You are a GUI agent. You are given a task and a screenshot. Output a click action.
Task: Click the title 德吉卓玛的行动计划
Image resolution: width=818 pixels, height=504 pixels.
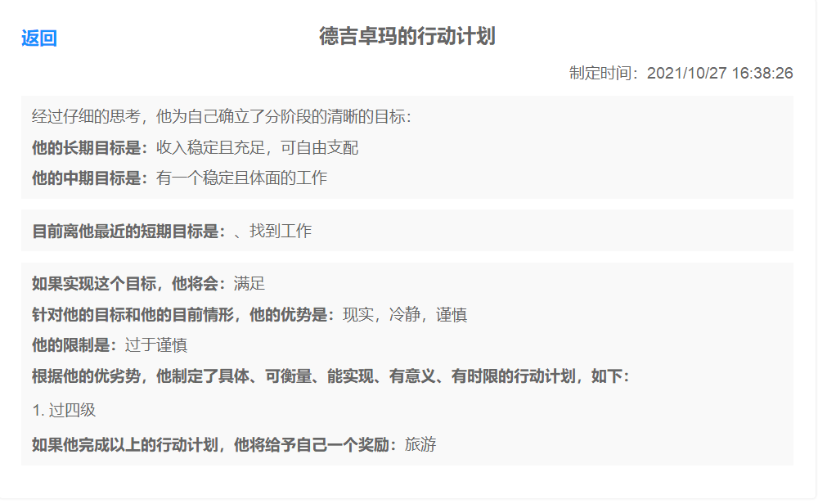tap(407, 37)
